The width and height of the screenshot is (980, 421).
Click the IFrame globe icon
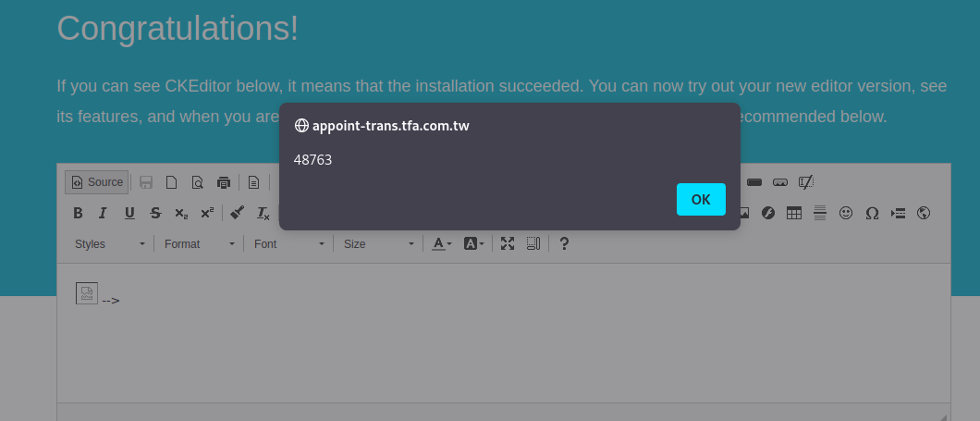pyautogui.click(x=923, y=214)
